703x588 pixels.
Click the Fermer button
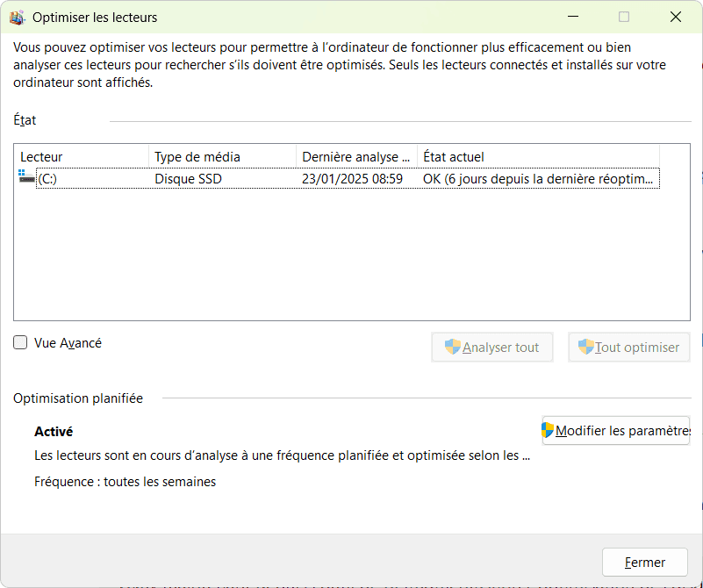tap(645, 562)
